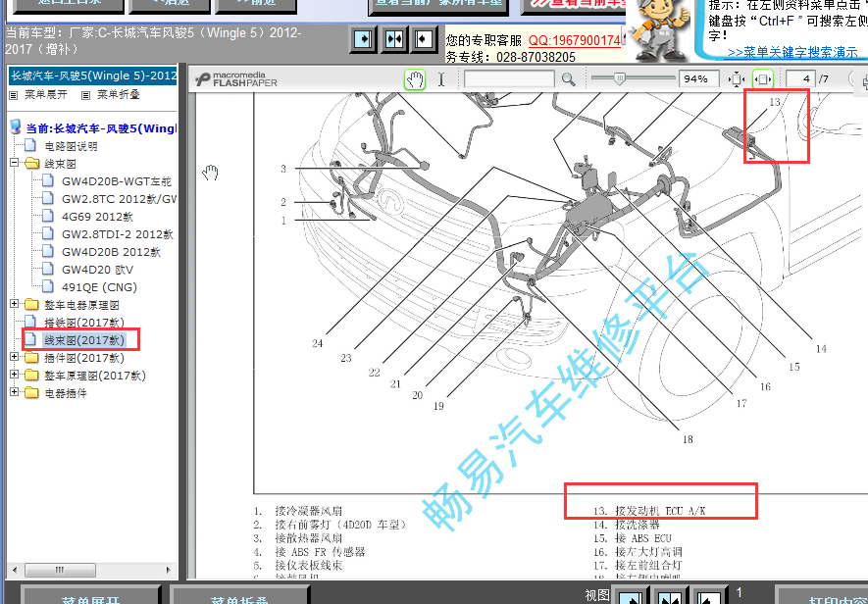
Task: Open 搭铁图(2017款) tree entry
Action: pos(84,323)
